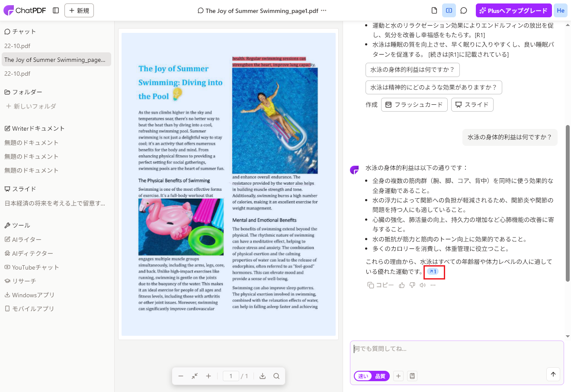Create スライド from chat

click(472, 105)
